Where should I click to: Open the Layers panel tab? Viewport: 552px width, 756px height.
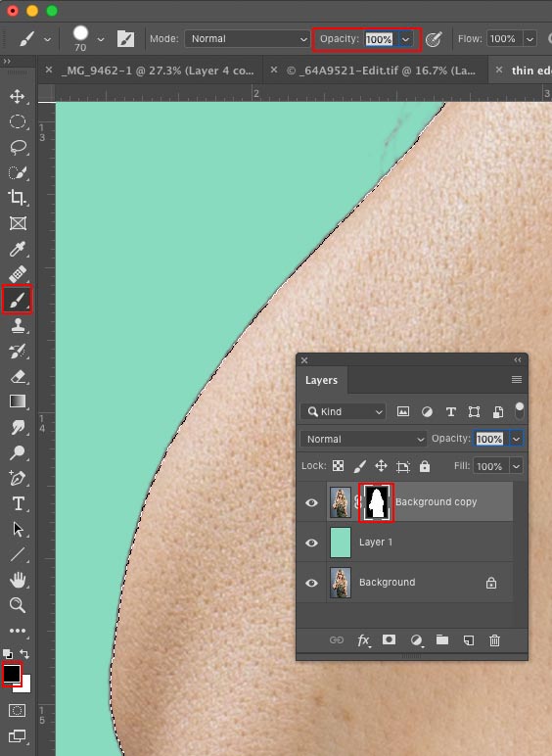321,380
